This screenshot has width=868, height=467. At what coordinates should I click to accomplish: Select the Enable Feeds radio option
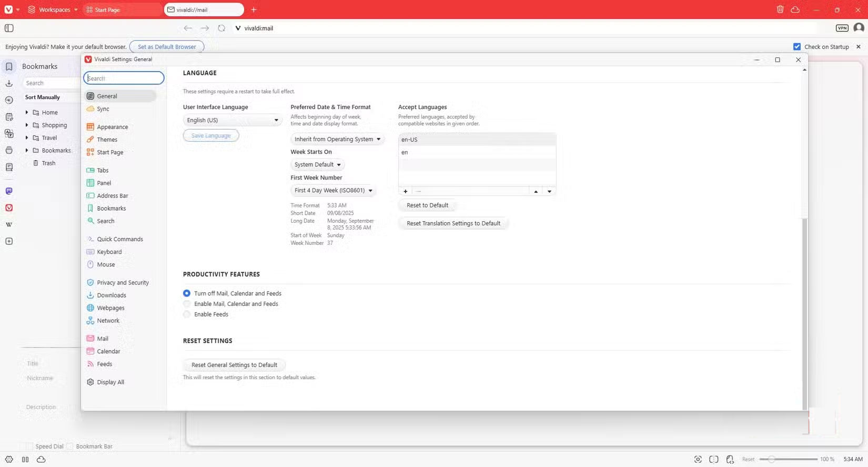[x=187, y=314]
